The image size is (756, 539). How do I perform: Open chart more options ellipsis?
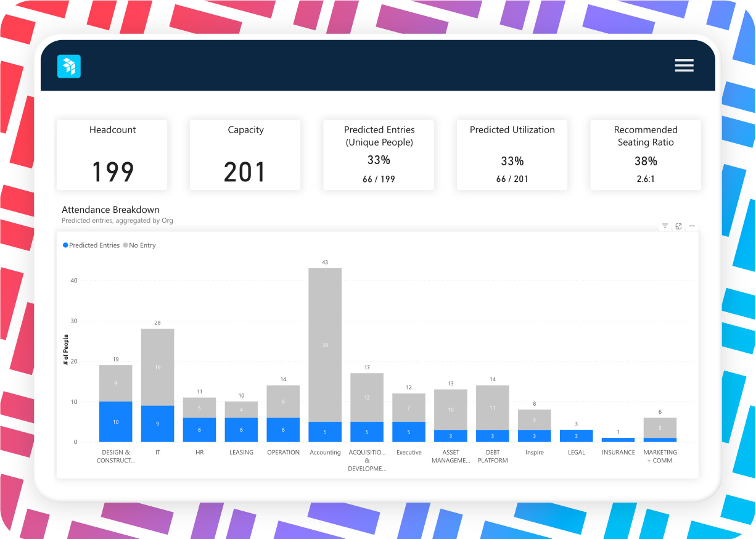pyautogui.click(x=692, y=226)
